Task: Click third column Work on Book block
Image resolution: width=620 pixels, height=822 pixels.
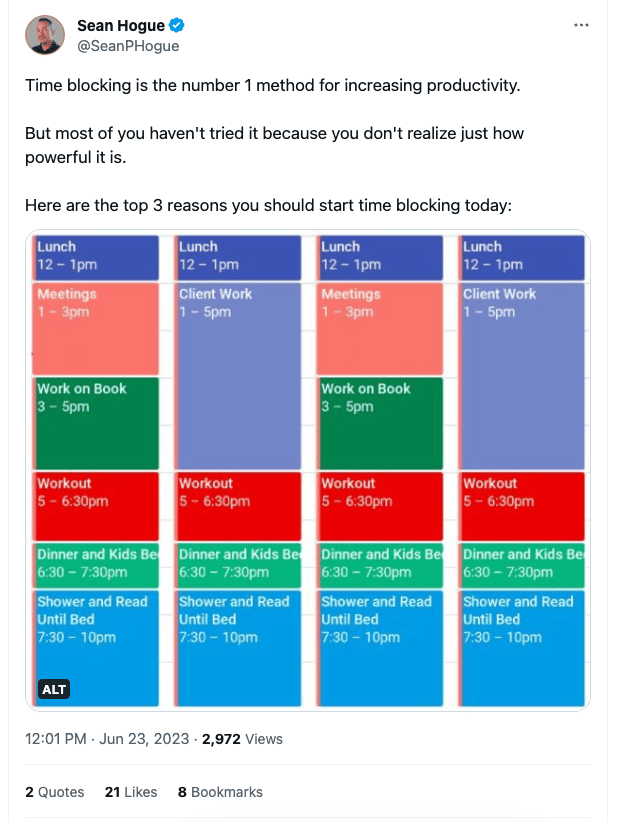Action: tap(380, 423)
